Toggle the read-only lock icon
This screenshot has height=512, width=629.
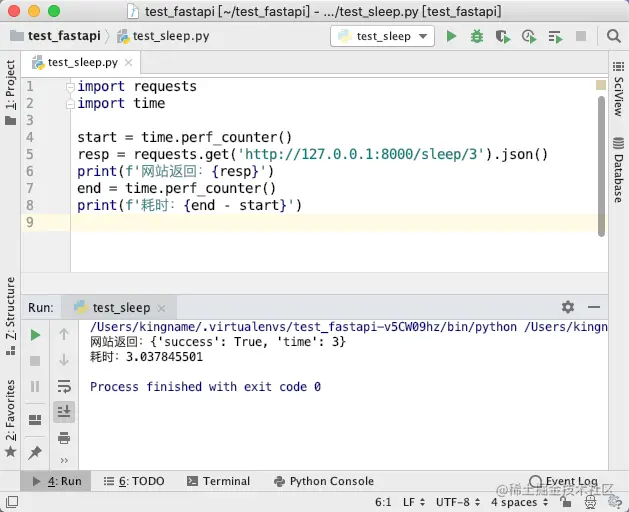[566, 502]
